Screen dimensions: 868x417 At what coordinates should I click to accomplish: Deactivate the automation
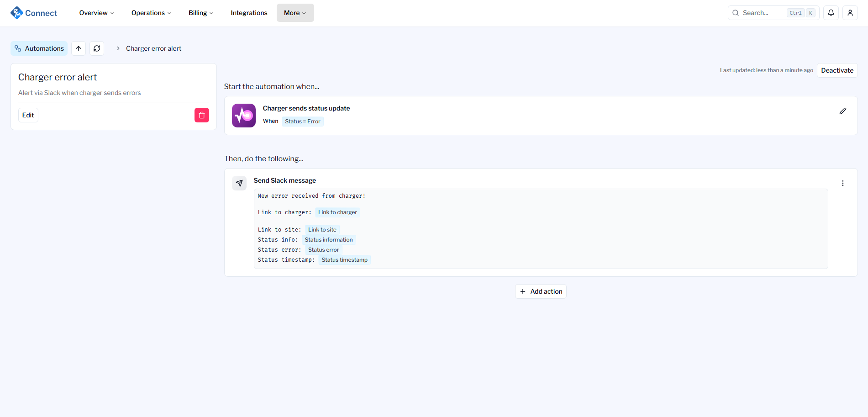click(837, 70)
